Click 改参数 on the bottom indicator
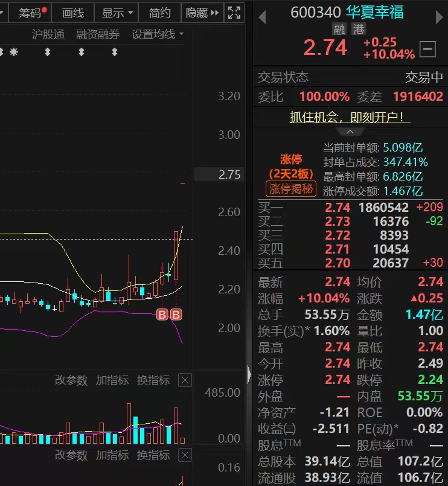This screenshot has width=448, height=486. click(71, 455)
